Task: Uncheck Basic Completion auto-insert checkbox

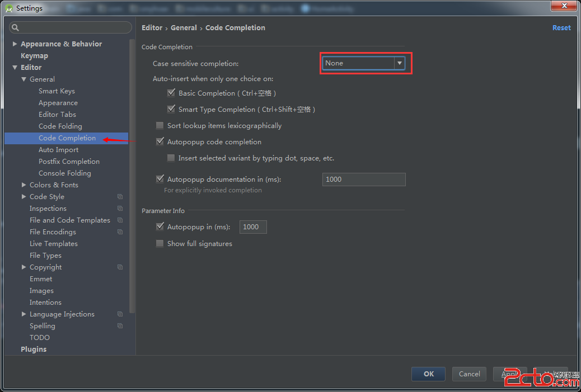Action: [x=171, y=93]
